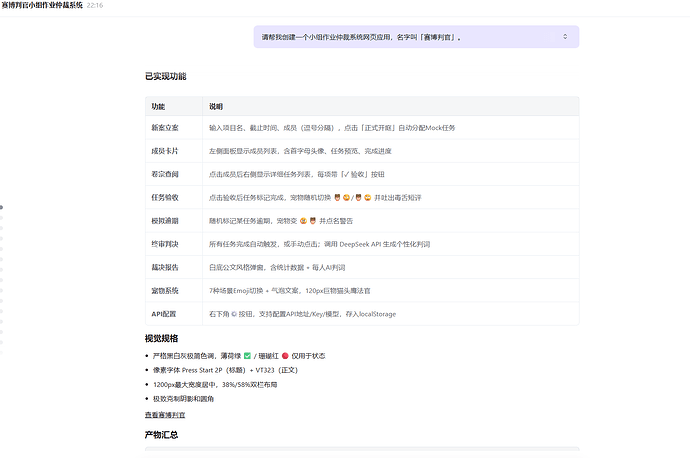Click the 功能 column header
The image size is (690, 458).
[x=158, y=106]
